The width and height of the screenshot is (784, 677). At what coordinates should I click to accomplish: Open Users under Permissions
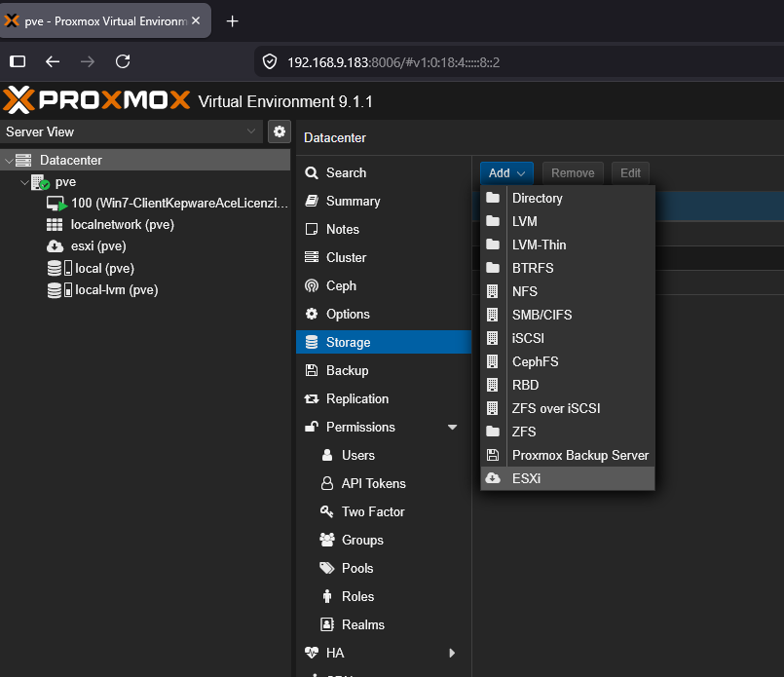click(384, 456)
